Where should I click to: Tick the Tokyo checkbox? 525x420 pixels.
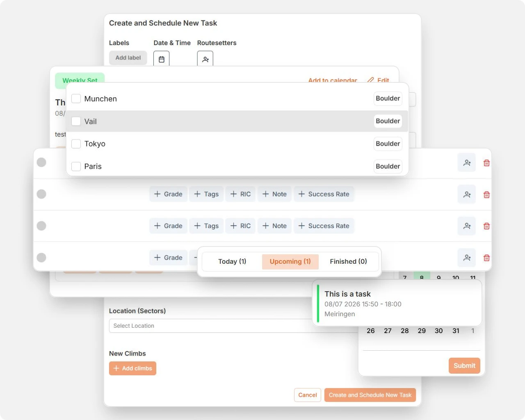point(76,144)
